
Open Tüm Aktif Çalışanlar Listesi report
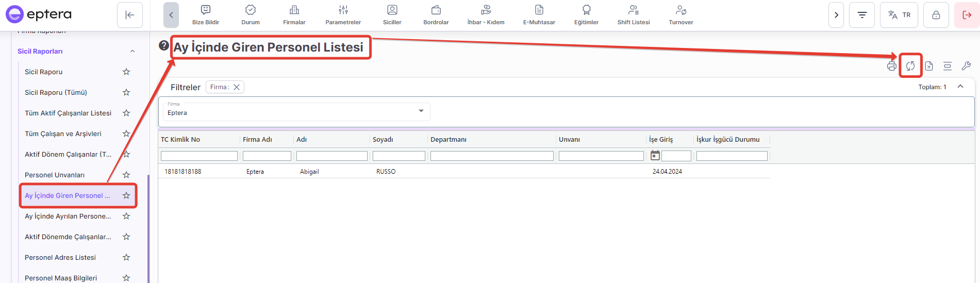pos(68,113)
